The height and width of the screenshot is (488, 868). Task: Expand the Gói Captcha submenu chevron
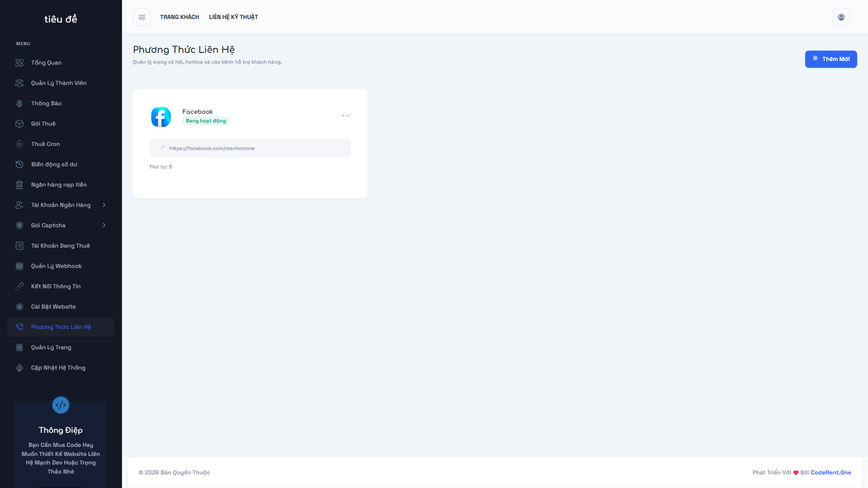[104, 226]
